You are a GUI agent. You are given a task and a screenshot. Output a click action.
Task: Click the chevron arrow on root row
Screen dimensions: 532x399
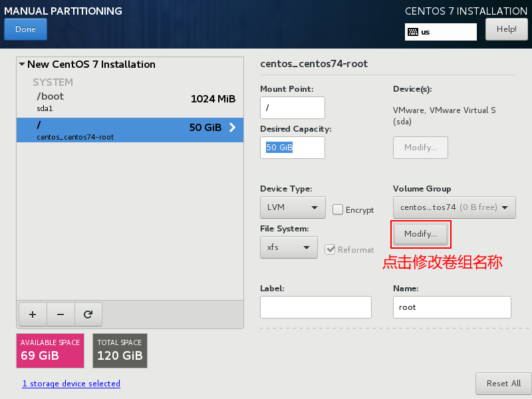pos(232,127)
